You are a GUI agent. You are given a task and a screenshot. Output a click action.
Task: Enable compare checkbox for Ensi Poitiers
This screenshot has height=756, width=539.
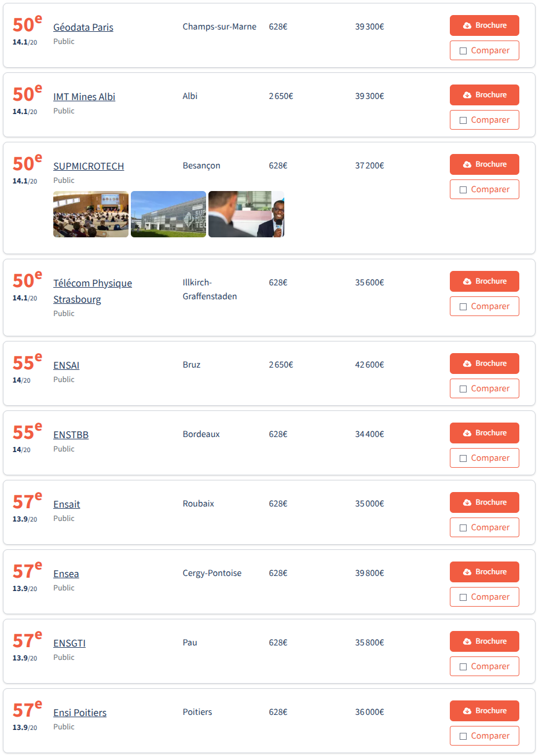click(x=463, y=736)
